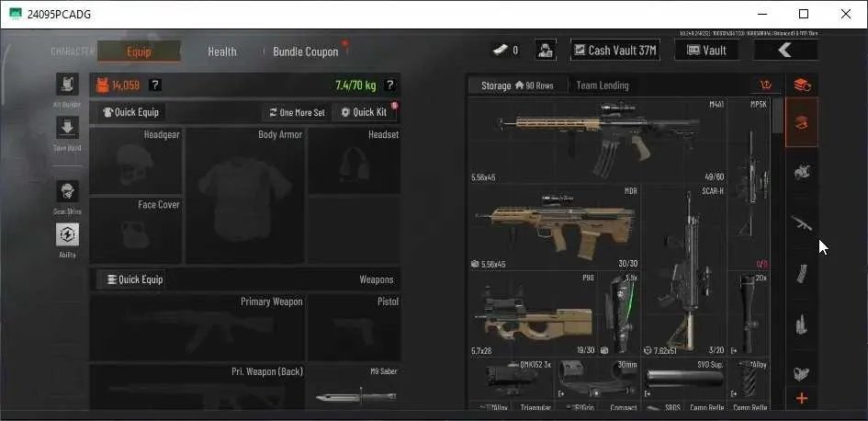The image size is (868, 421).
Task: Filter storage by magazine icon
Action: click(802, 273)
